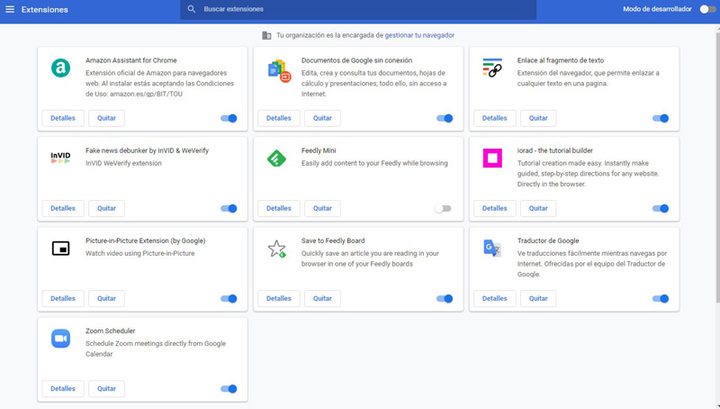Image resolution: width=720 pixels, height=409 pixels.
Task: Open Detalles for Documentos de Google
Action: click(279, 118)
